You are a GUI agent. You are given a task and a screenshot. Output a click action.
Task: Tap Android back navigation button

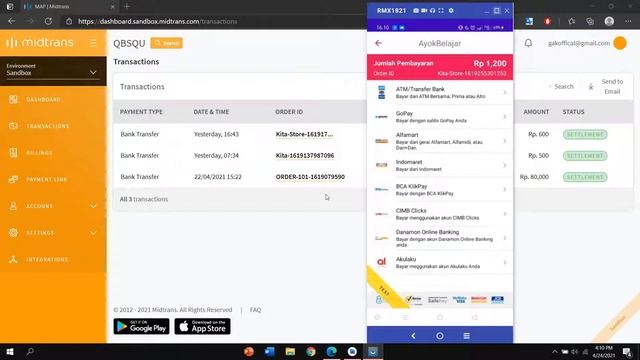click(x=413, y=336)
